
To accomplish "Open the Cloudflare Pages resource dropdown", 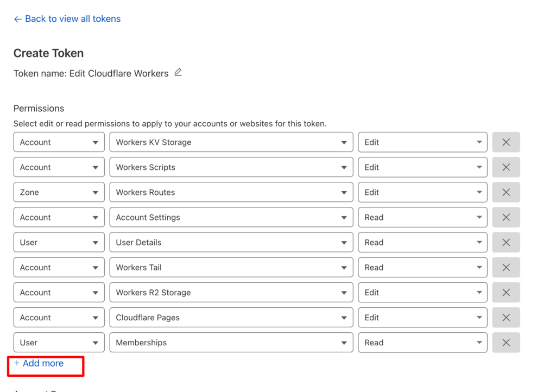I will [231, 318].
